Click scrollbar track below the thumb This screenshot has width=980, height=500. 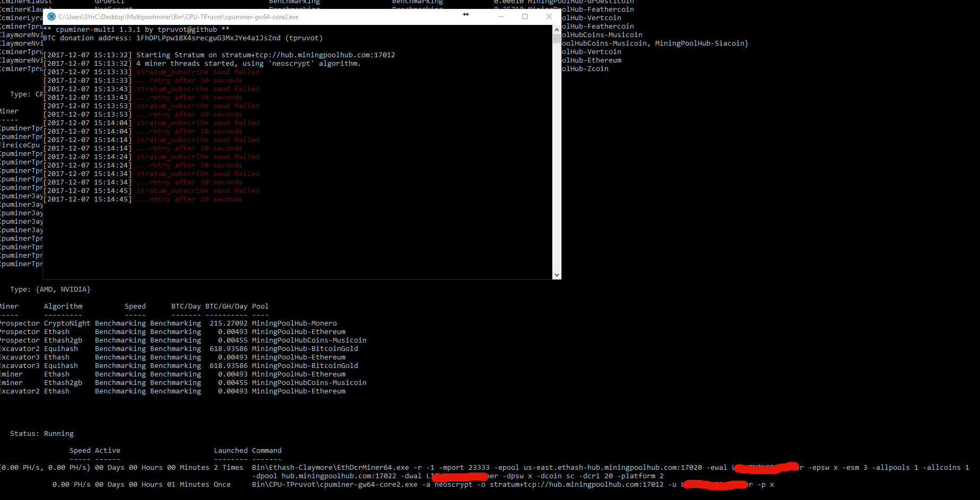click(x=556, y=159)
